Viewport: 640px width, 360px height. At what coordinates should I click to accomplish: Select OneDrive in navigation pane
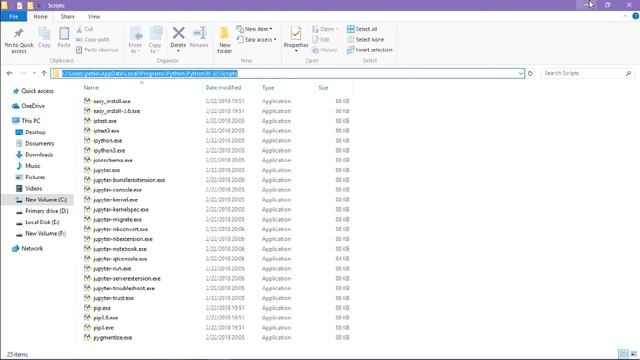point(29,106)
